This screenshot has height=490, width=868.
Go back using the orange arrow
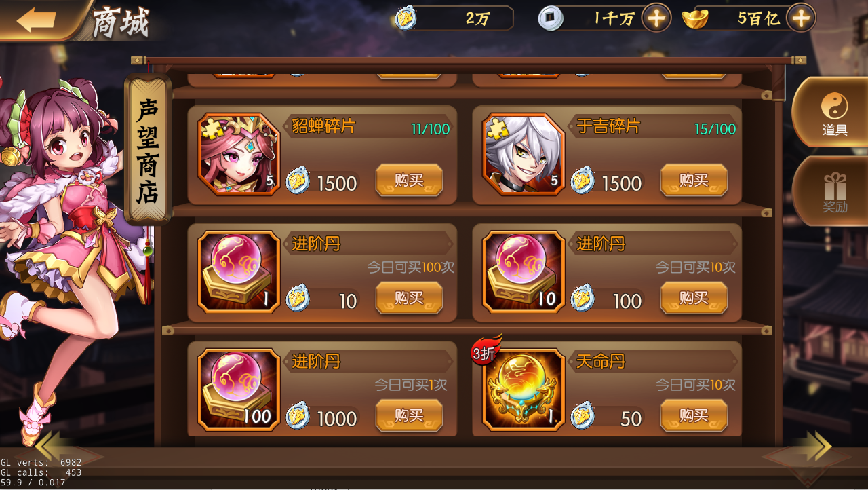36,19
